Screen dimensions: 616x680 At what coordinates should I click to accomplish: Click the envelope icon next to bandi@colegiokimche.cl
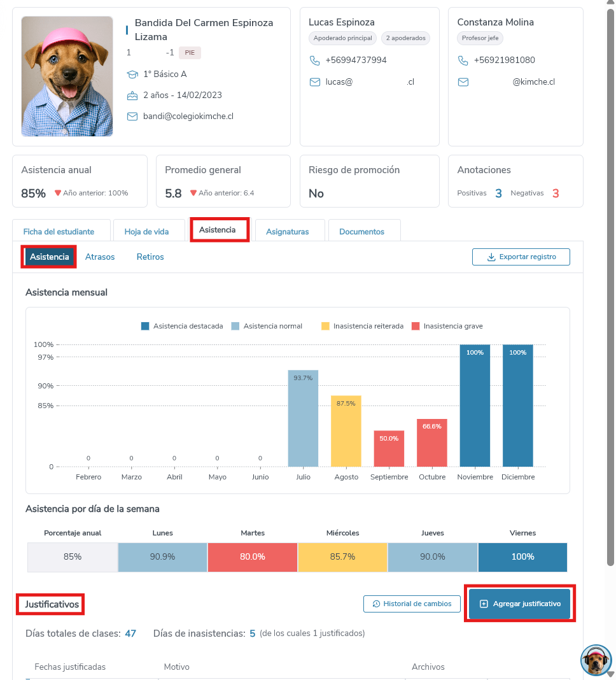pyautogui.click(x=132, y=117)
